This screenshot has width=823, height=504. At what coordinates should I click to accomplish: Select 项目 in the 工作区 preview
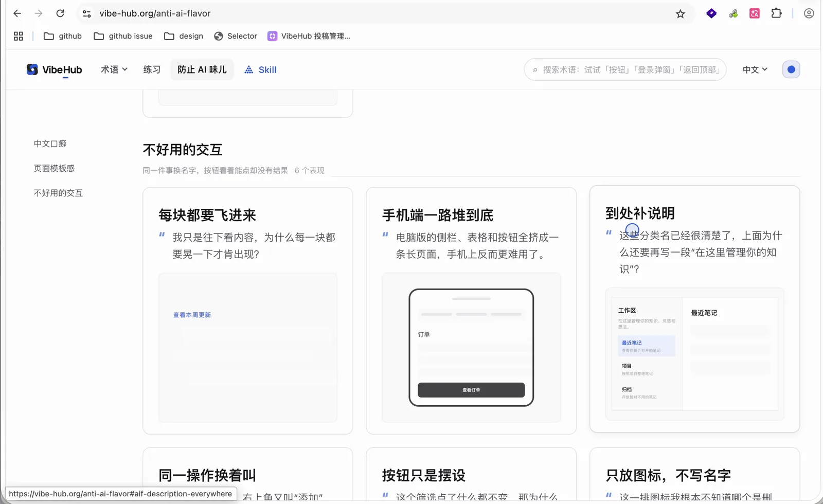click(x=647, y=369)
